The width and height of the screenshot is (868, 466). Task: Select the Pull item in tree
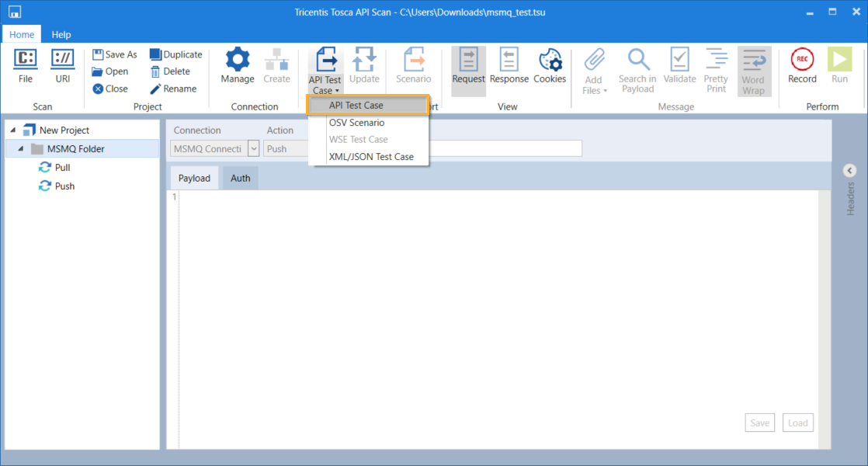point(62,168)
